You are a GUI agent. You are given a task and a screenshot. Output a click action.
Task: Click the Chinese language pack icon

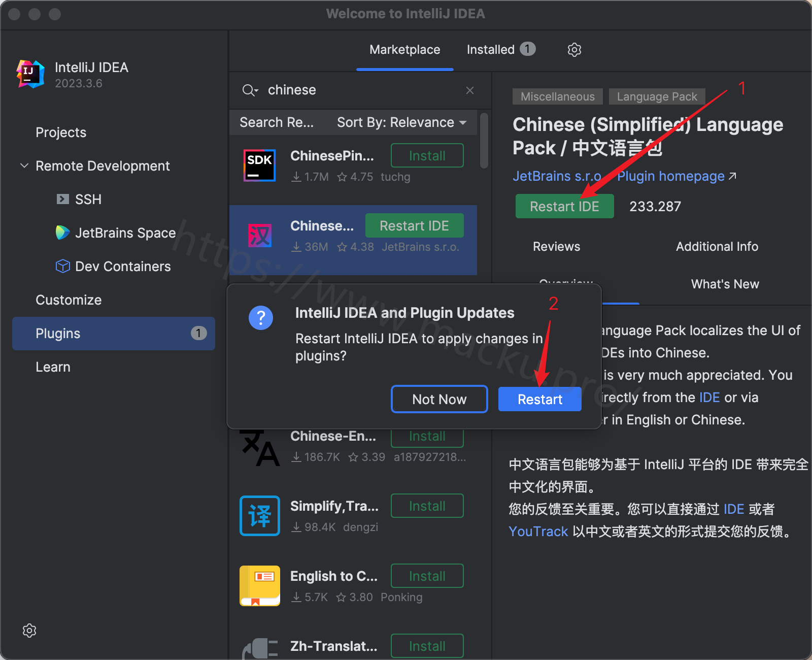(259, 236)
